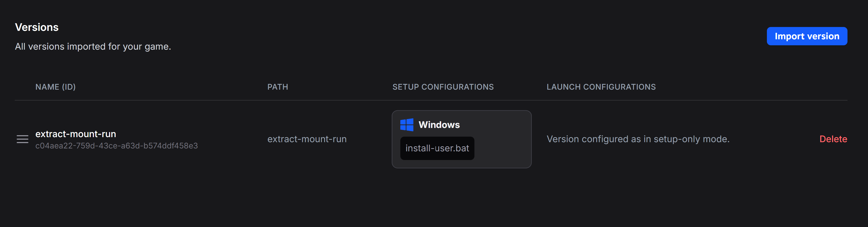Click the version name extract-mount-run
This screenshot has height=227, width=868.
point(76,134)
